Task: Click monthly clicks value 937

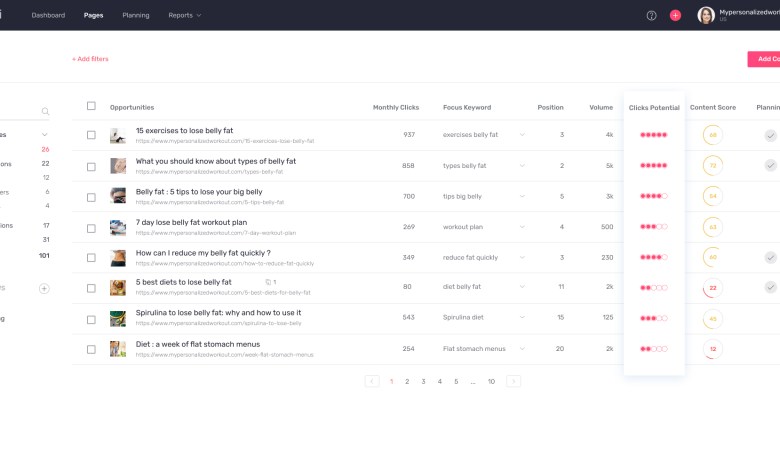Action: [409, 135]
